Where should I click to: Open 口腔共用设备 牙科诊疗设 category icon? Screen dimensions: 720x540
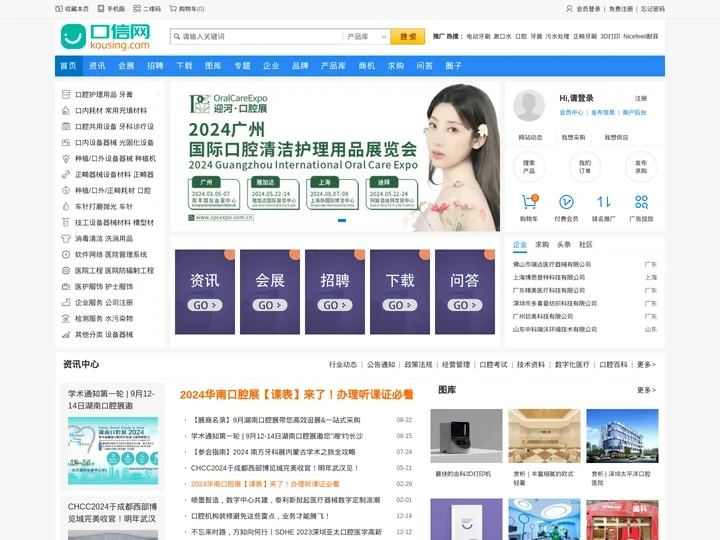(66, 126)
